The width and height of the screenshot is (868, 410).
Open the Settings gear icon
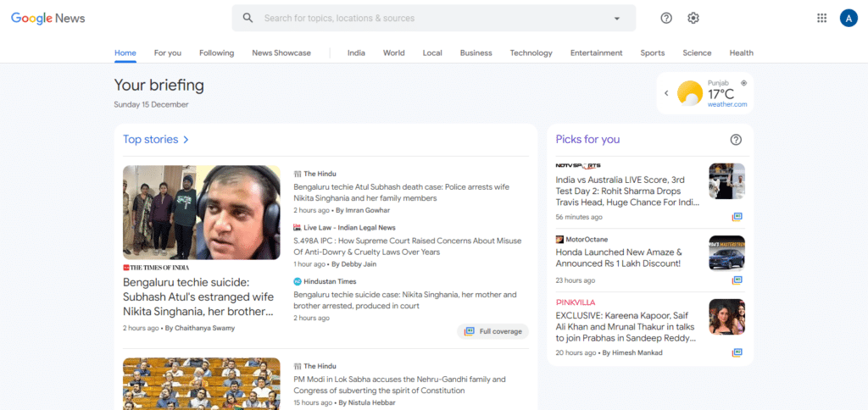pos(693,19)
